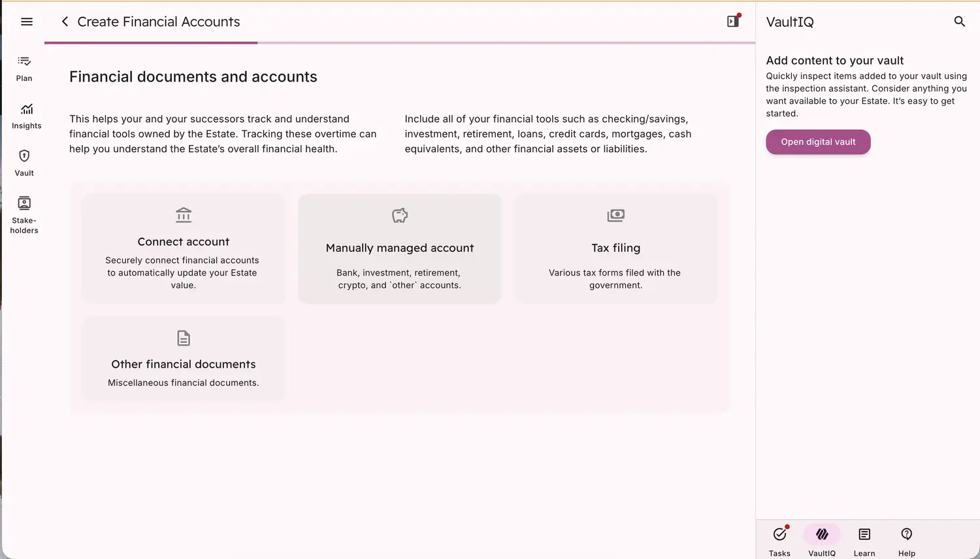The width and height of the screenshot is (980, 559).
Task: Click the VaultIQ search magnifier icon
Action: pyautogui.click(x=959, y=22)
